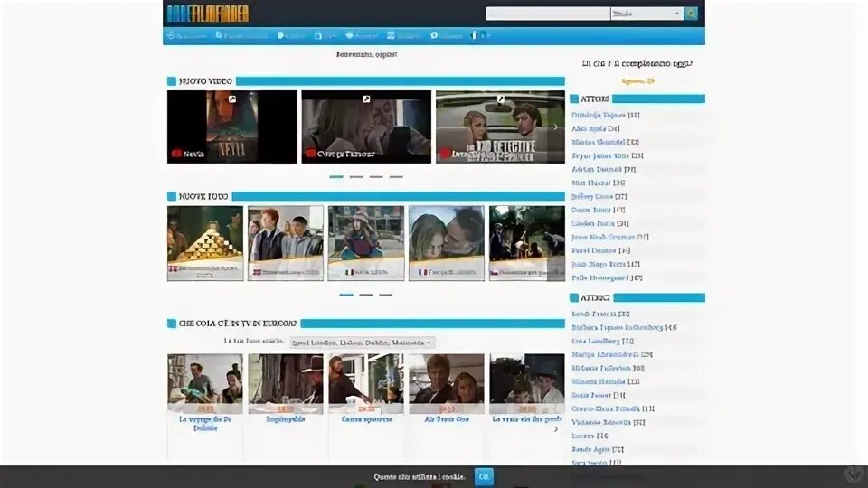Viewport: 868px width, 488px height.
Task: Open actor Jesse Noah Gruman's page
Action: click(x=603, y=237)
